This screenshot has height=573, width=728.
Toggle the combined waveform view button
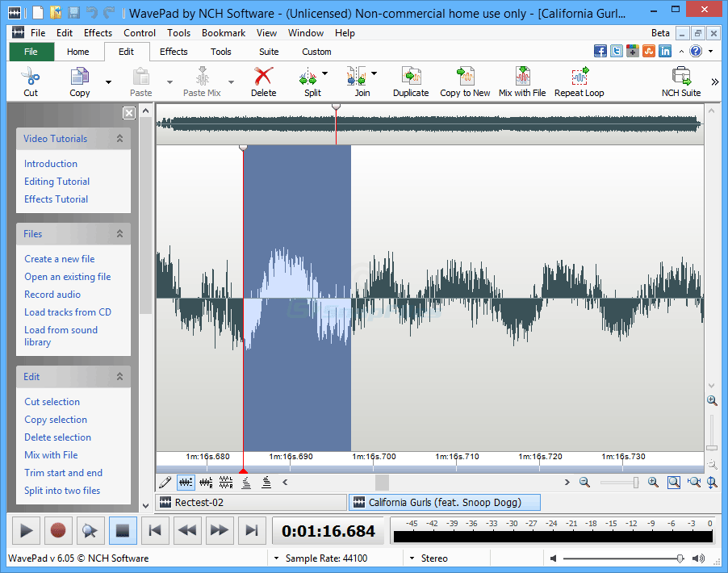point(186,483)
